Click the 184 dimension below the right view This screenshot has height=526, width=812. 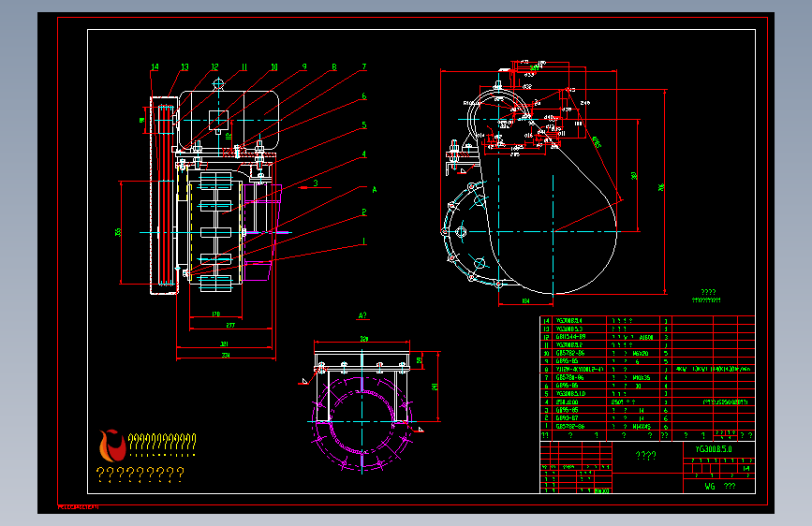pyautogui.click(x=525, y=300)
